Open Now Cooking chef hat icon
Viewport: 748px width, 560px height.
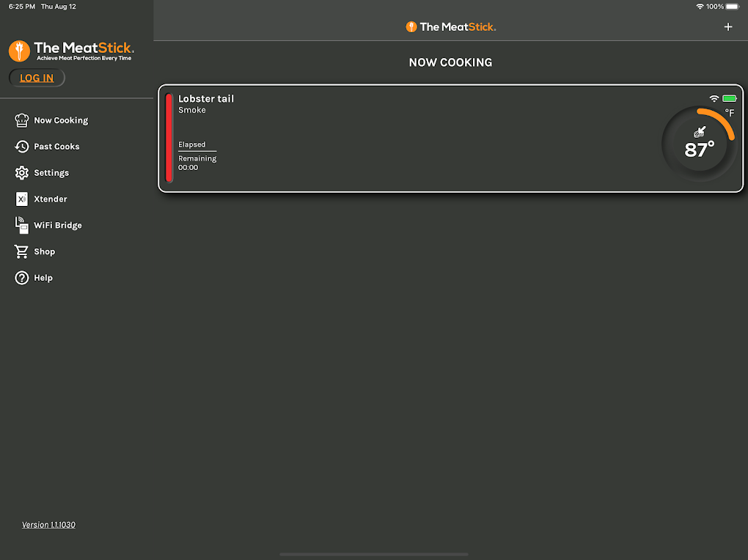(x=21, y=120)
